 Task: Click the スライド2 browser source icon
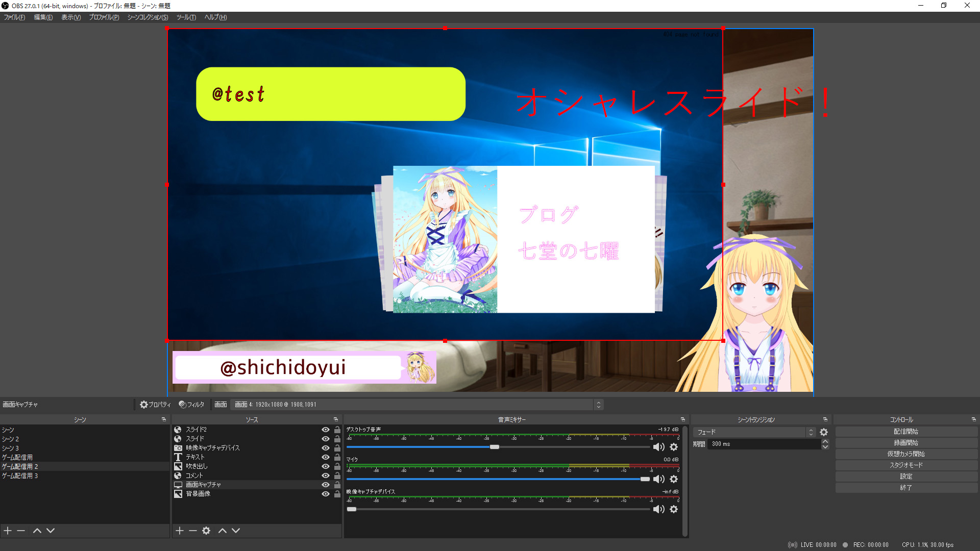tap(178, 430)
